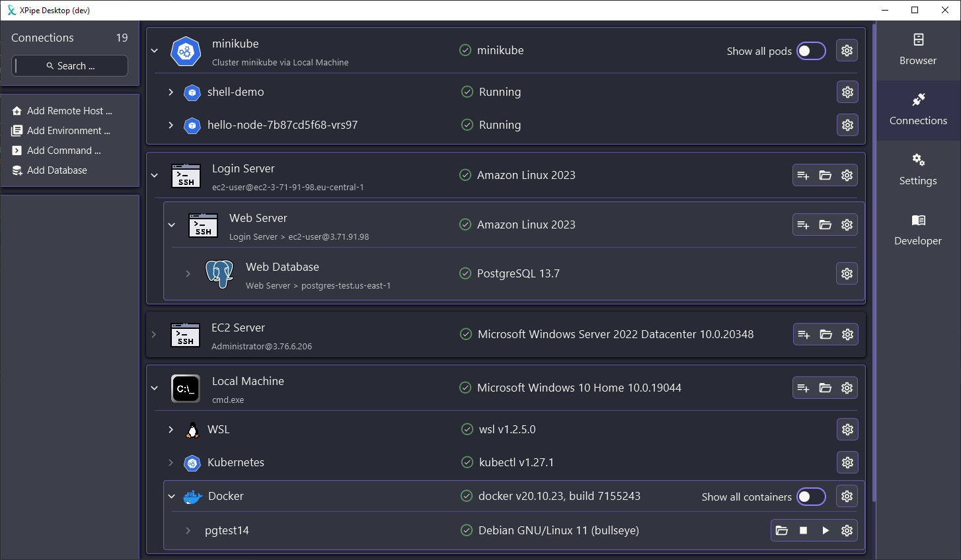The width and height of the screenshot is (961, 560).
Task: Click Add Command button
Action: click(57, 151)
